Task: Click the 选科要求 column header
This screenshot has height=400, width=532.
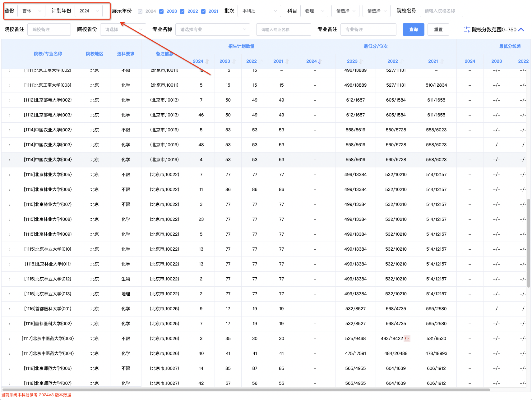Action: (126, 54)
